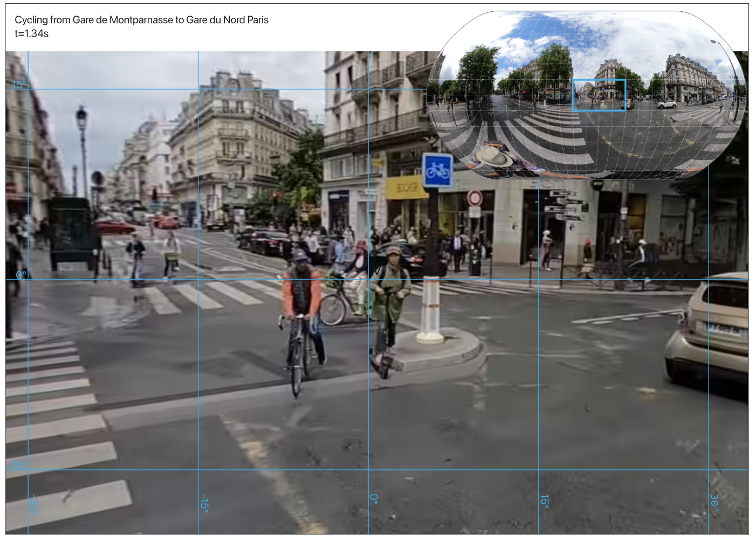Click the white bollard on the traffic island

(430, 310)
